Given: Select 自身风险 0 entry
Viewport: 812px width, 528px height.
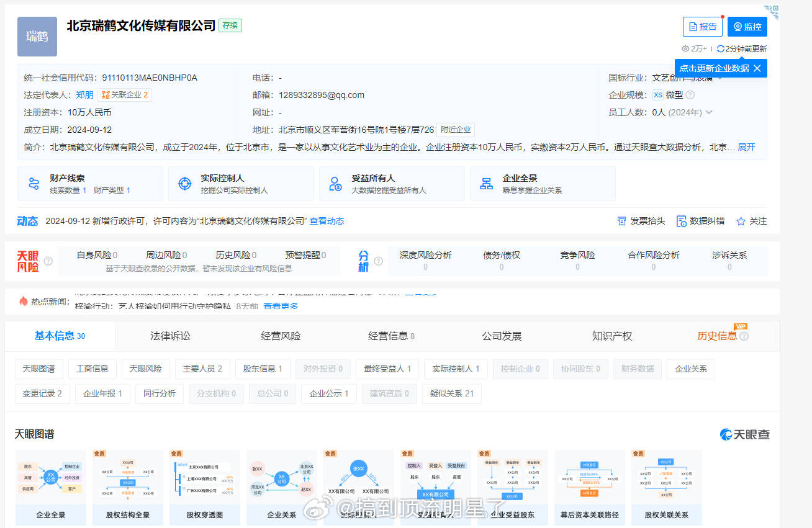Looking at the screenshot, I should click(x=97, y=255).
